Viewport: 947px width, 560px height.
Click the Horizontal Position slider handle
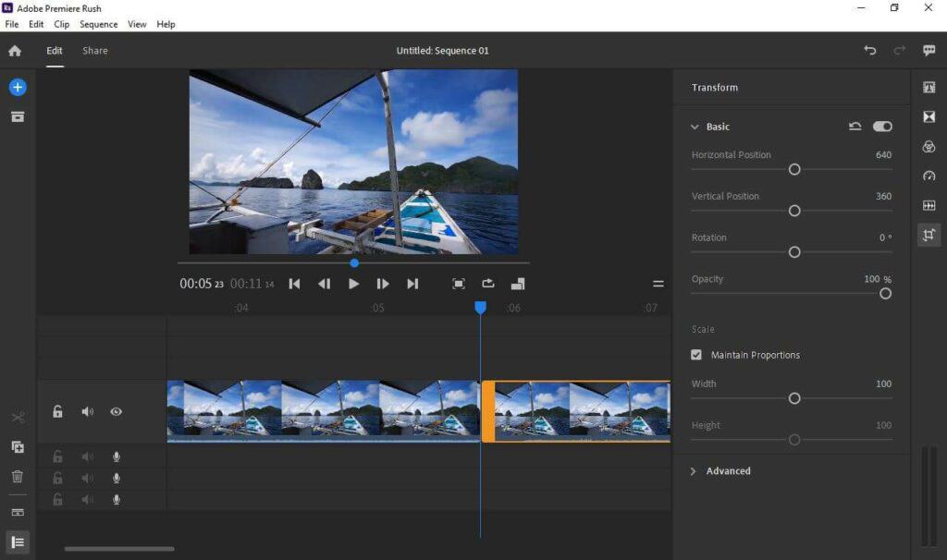click(794, 169)
